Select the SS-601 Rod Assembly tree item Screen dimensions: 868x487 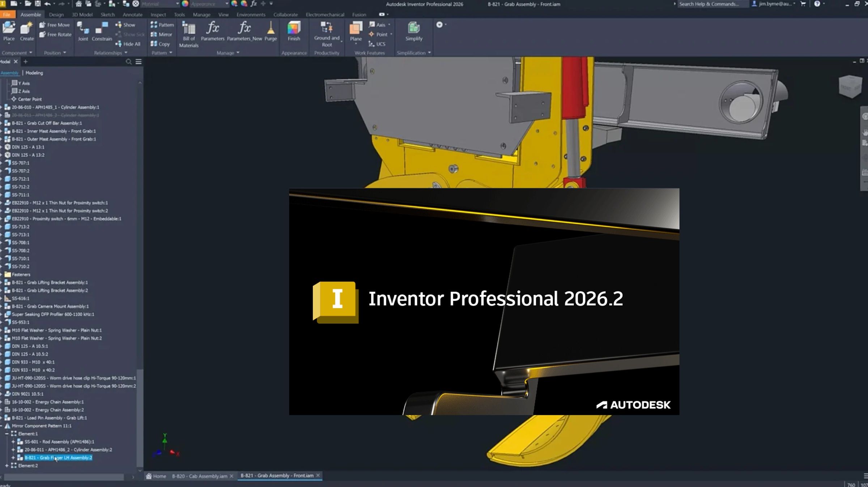click(x=59, y=441)
